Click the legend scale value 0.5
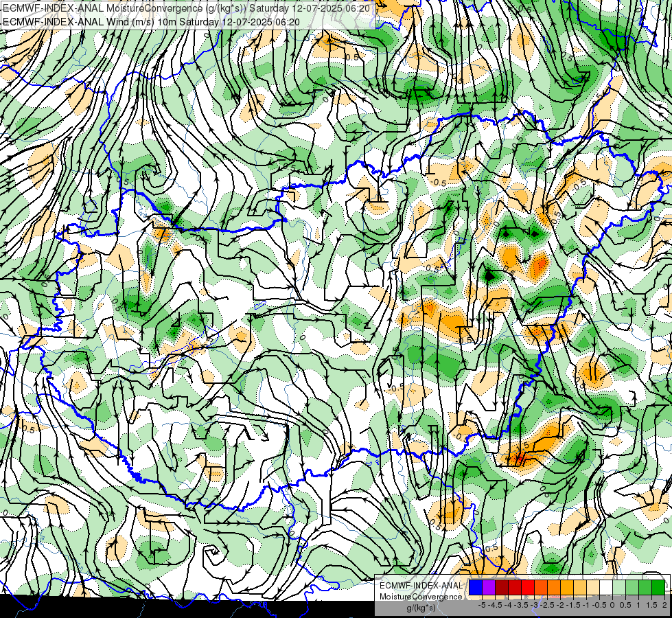 click(x=625, y=605)
